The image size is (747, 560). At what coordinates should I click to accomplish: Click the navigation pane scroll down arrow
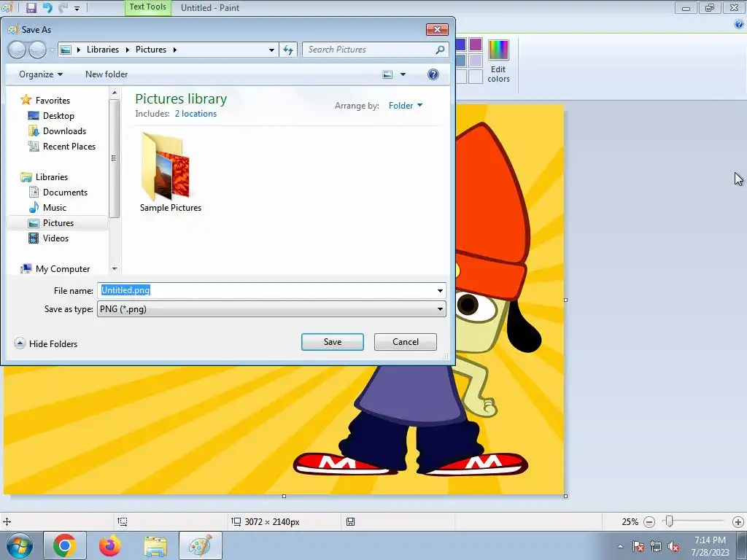point(115,269)
